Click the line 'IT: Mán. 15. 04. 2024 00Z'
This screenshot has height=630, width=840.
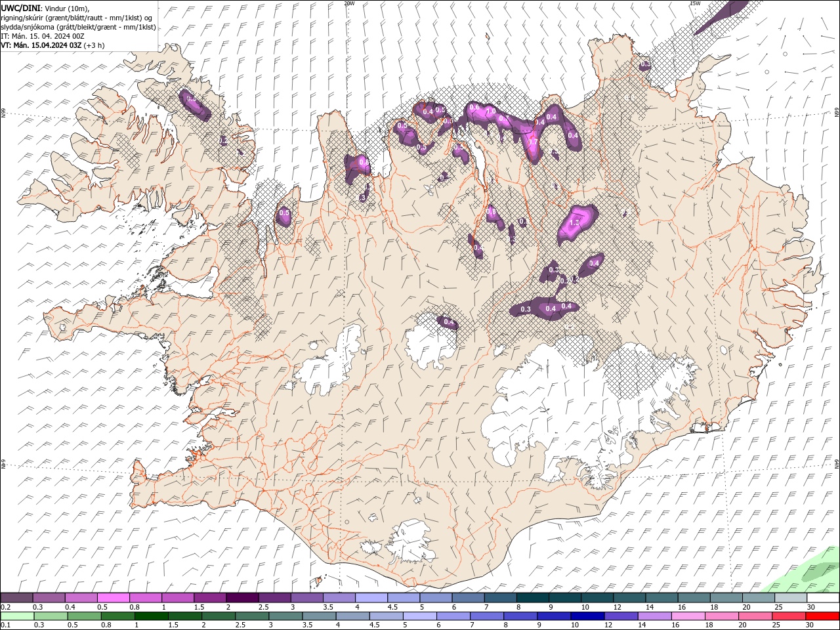[x=43, y=36]
